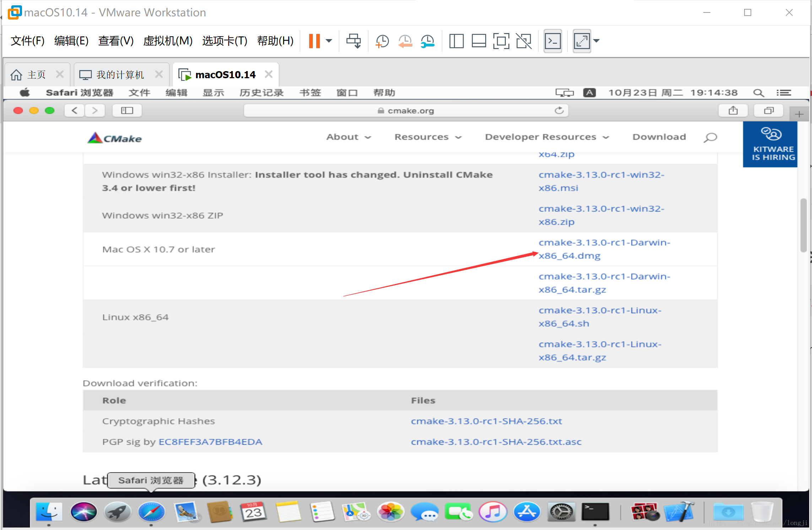Open App Store from the Dock
Viewport: 812px width, 530px height.
[527, 512]
